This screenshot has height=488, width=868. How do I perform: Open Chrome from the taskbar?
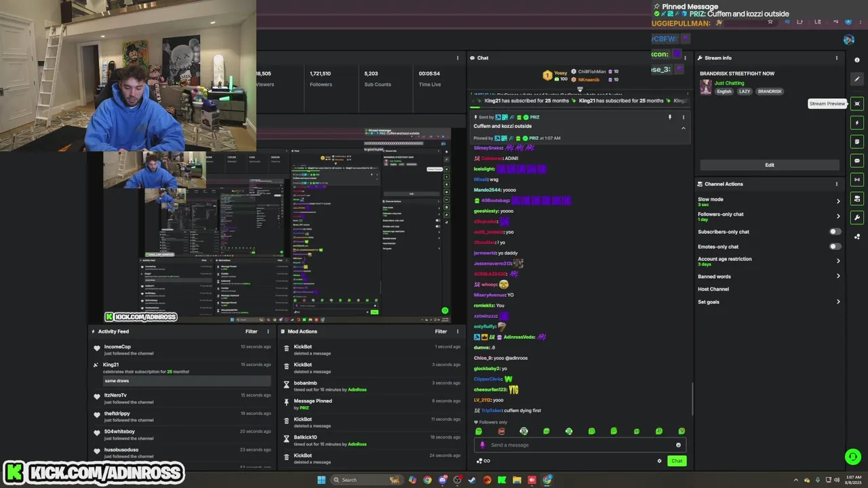(427, 480)
